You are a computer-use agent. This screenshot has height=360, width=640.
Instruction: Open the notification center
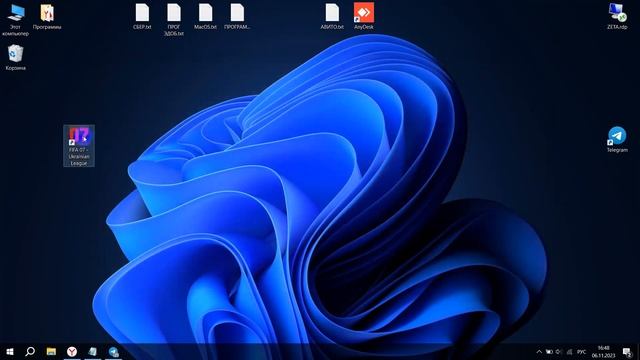tap(627, 352)
